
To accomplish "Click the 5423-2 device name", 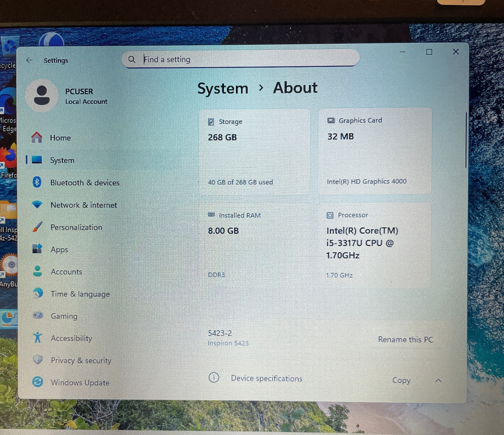I will point(220,333).
